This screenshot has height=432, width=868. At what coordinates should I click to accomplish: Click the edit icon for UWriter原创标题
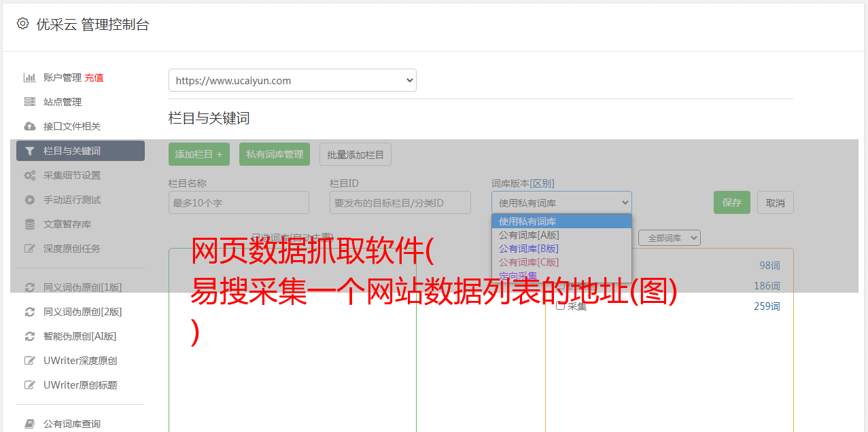click(30, 385)
